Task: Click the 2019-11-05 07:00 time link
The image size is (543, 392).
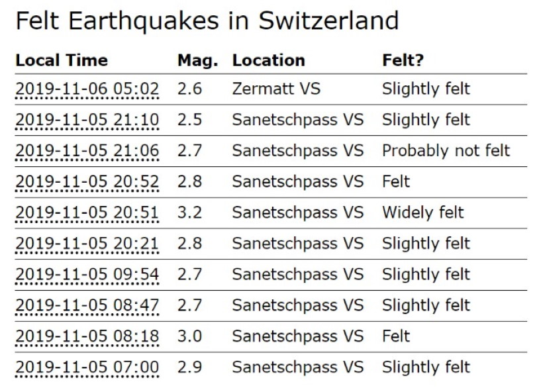Action: (87, 367)
